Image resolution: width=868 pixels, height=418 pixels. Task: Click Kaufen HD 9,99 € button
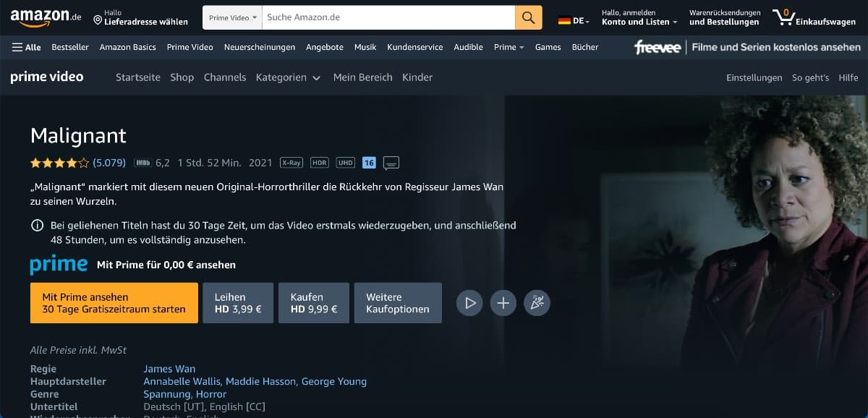(x=314, y=303)
